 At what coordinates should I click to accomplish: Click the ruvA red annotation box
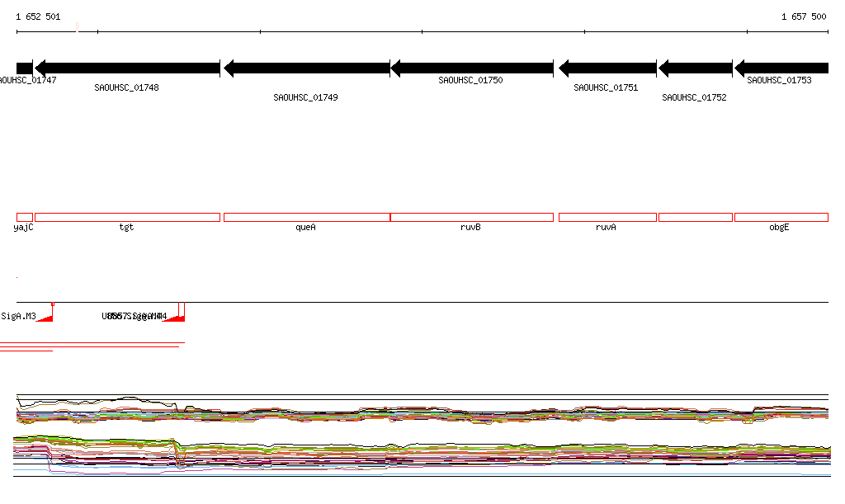(x=608, y=218)
